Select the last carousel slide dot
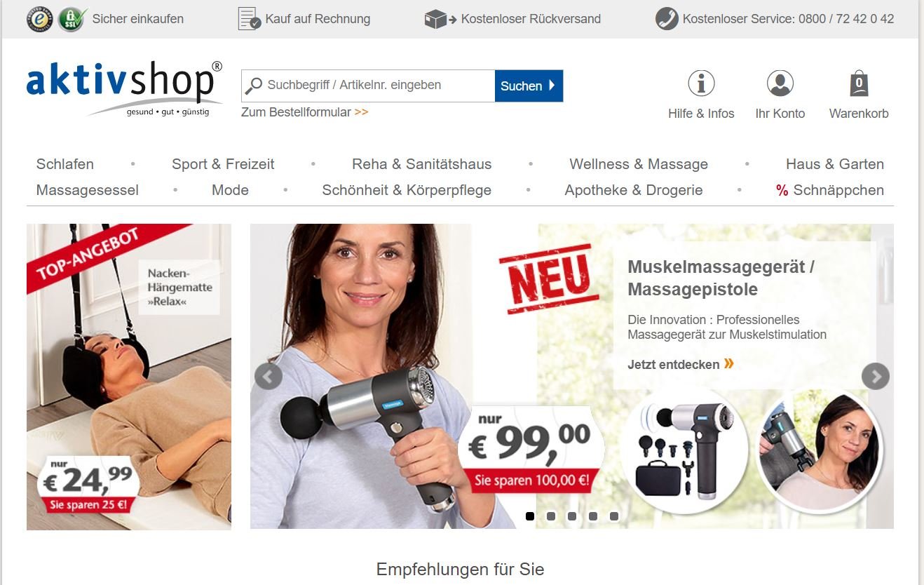 (614, 516)
